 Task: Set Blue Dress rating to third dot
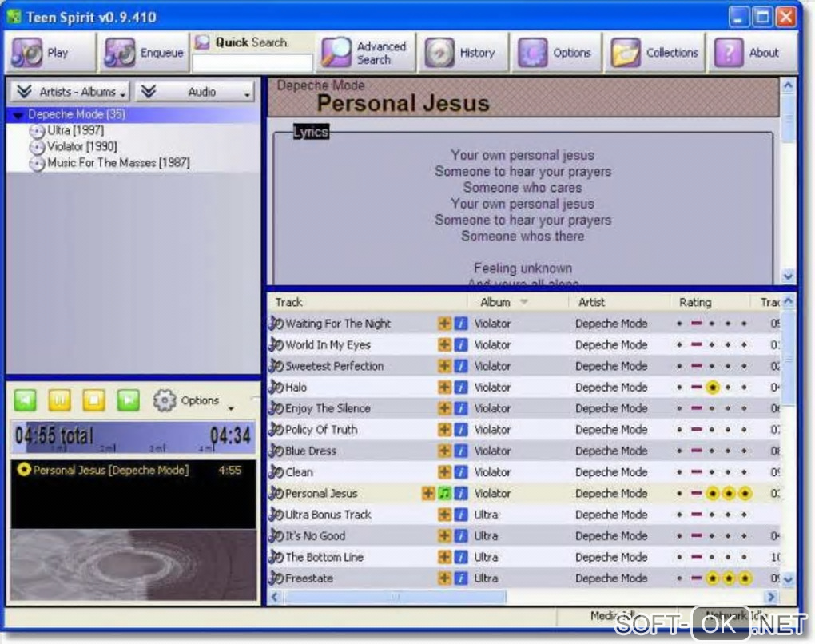(x=712, y=451)
